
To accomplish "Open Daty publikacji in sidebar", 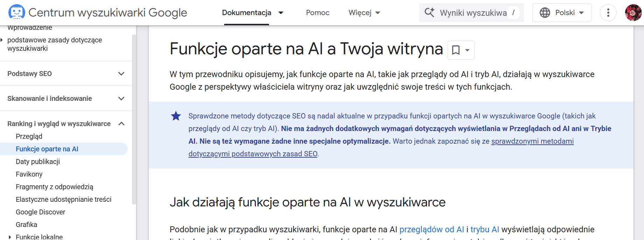I will (x=38, y=162).
